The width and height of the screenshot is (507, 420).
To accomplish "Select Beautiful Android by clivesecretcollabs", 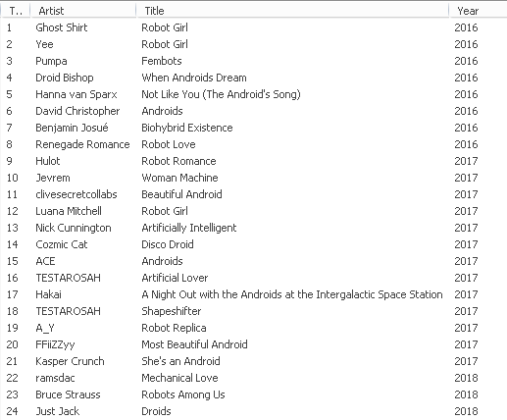I will point(253,194).
